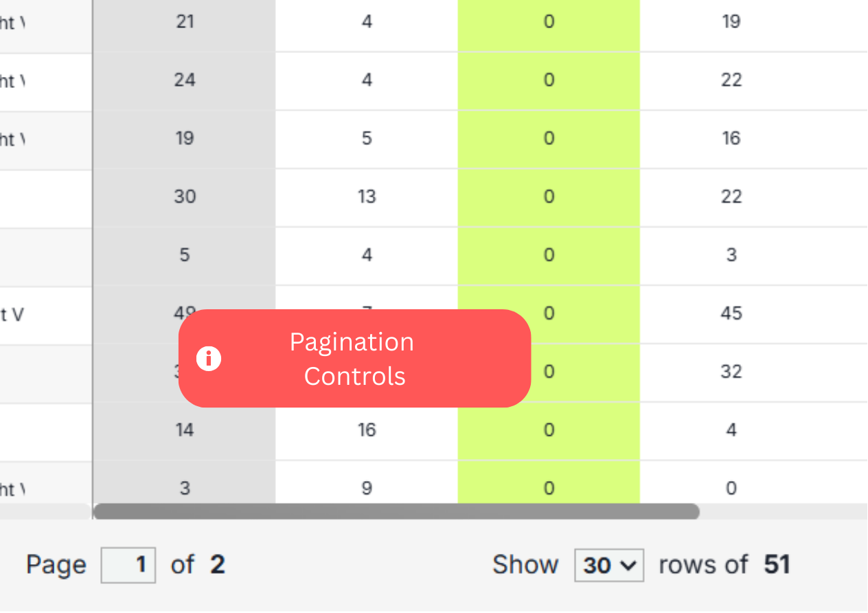Click the total pages number after "of"
The height and width of the screenshot is (613, 868).
point(218,565)
